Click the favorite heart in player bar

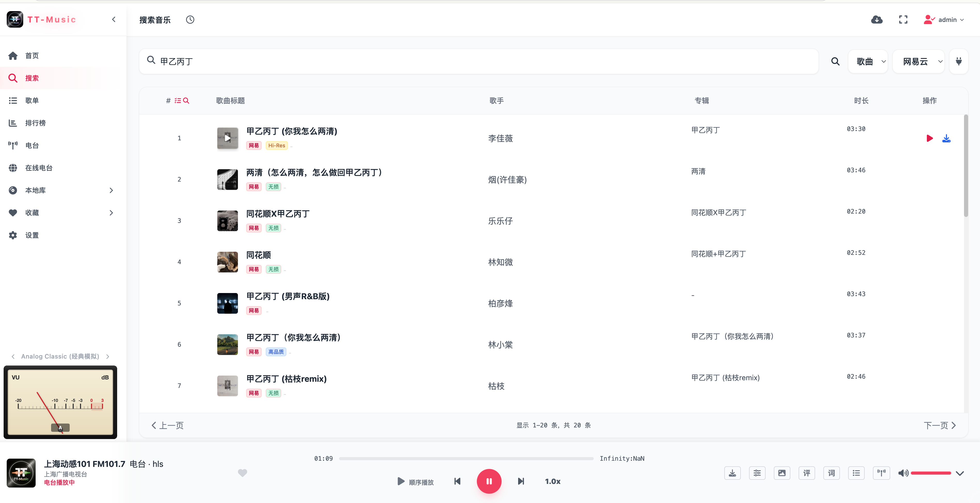point(242,473)
